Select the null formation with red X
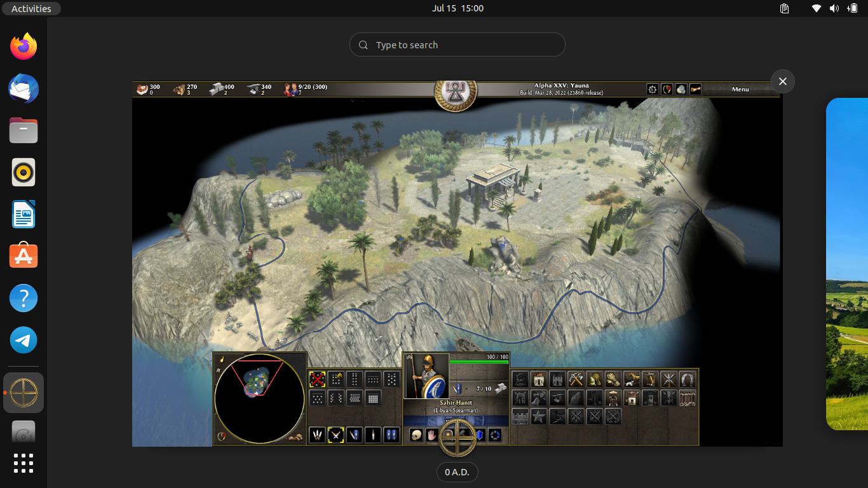 pyautogui.click(x=317, y=379)
